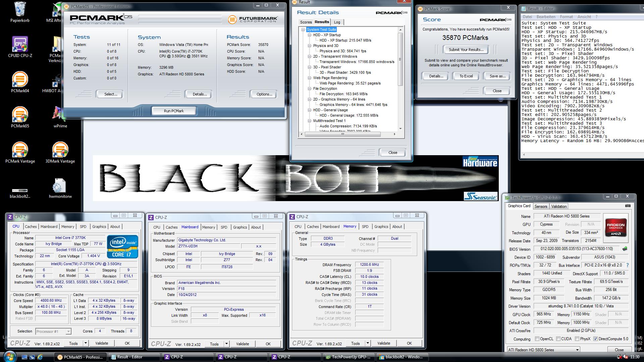Image resolution: width=644 pixels, height=362 pixels.
Task: Click Intel Core i7 logo in CPU-Z
Action: click(122, 246)
